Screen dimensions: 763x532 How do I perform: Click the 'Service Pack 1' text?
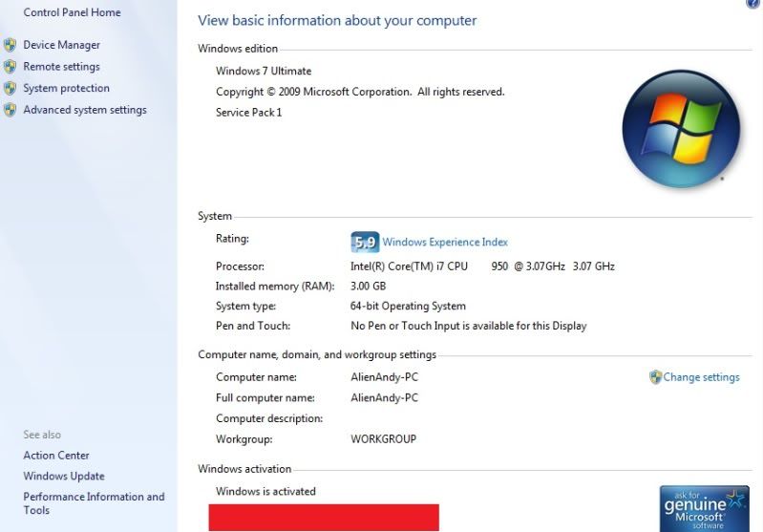pos(248,113)
